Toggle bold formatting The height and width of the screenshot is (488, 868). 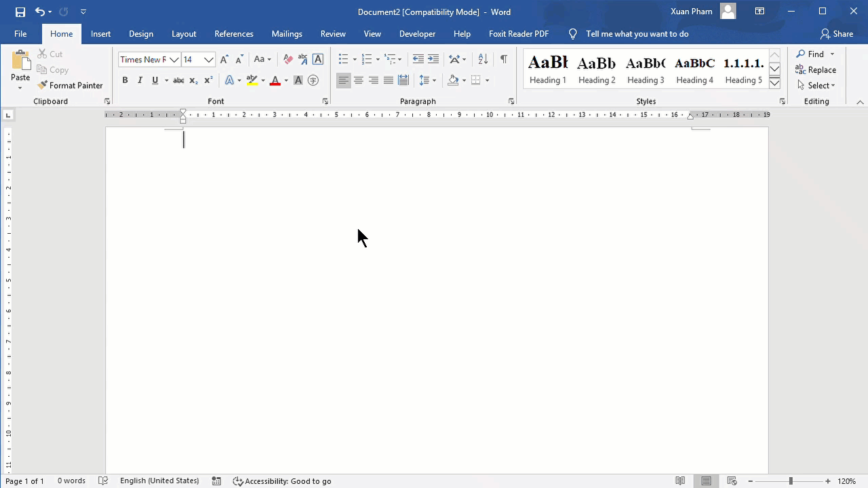coord(125,80)
